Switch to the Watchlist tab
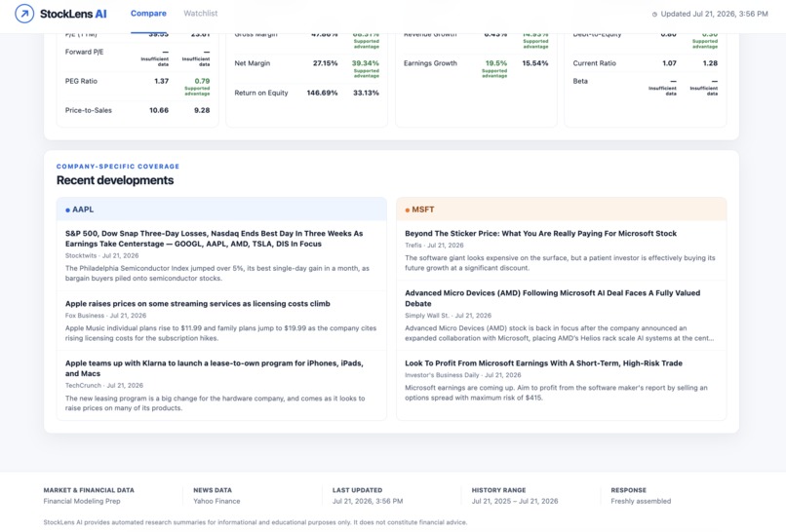Viewport: 786px width, 532px height. (x=201, y=14)
